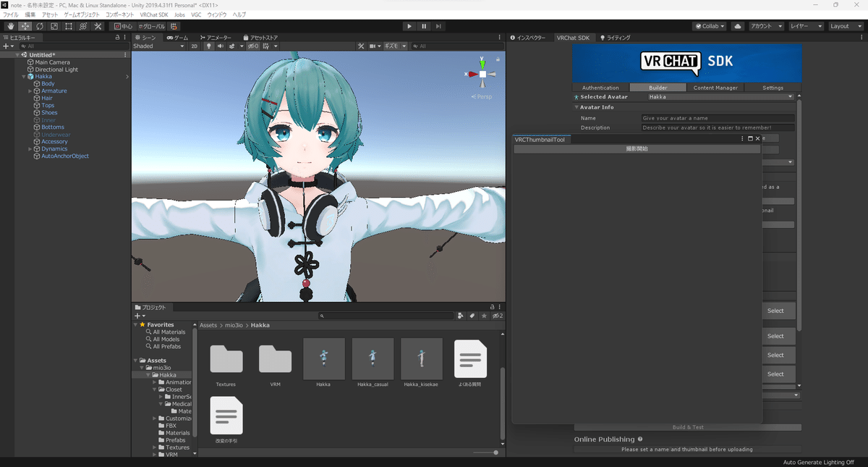Toggle center pivot mode button
This screenshot has height=467, width=868.
(123, 26)
